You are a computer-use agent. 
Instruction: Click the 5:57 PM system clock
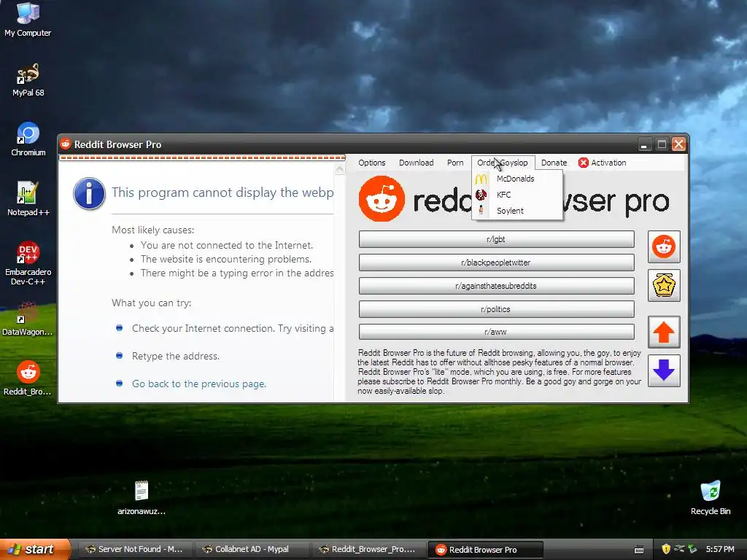coord(720,549)
